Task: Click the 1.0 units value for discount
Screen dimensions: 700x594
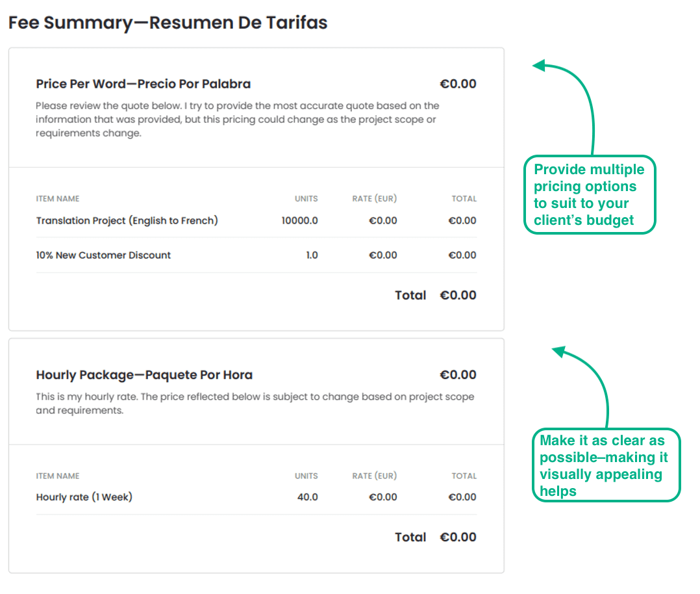Action: coord(312,255)
